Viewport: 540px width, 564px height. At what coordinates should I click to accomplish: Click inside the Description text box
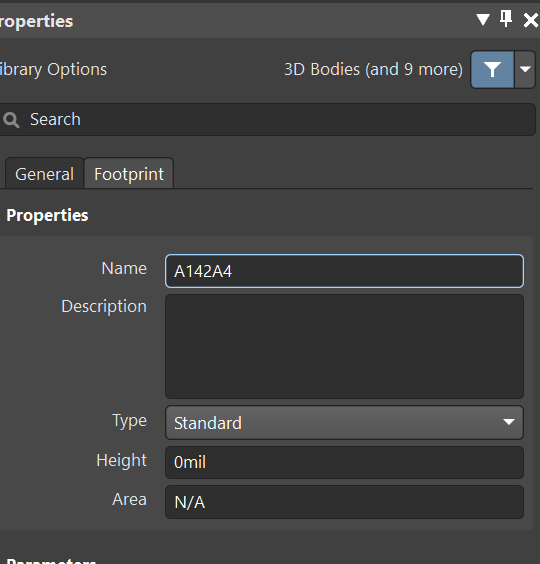pos(344,346)
